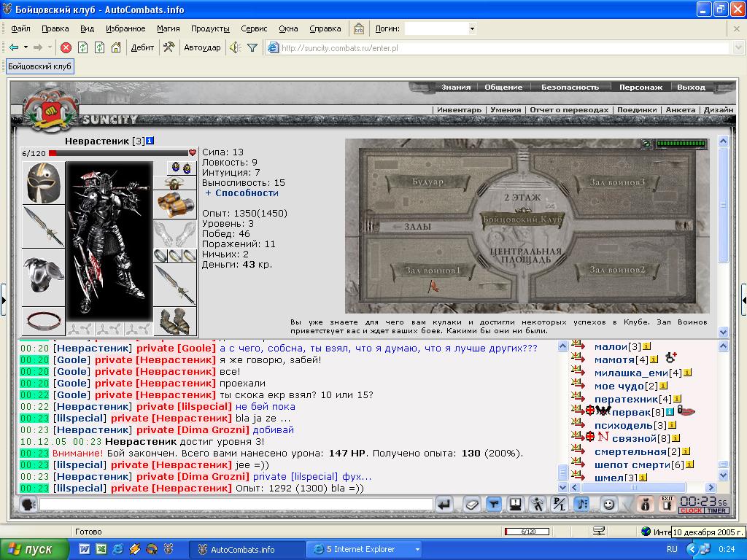Open the Персонаж top navigation item
This screenshot has height=560, width=747.
point(640,87)
